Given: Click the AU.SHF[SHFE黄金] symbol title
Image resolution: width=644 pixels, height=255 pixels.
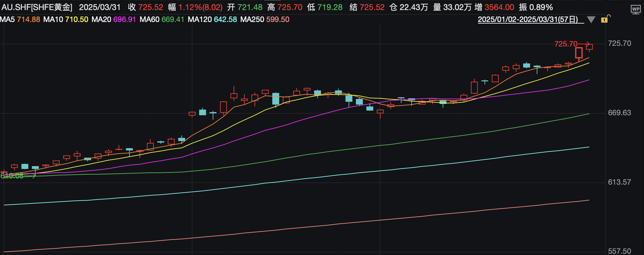Looking at the screenshot, I should coord(37,7).
